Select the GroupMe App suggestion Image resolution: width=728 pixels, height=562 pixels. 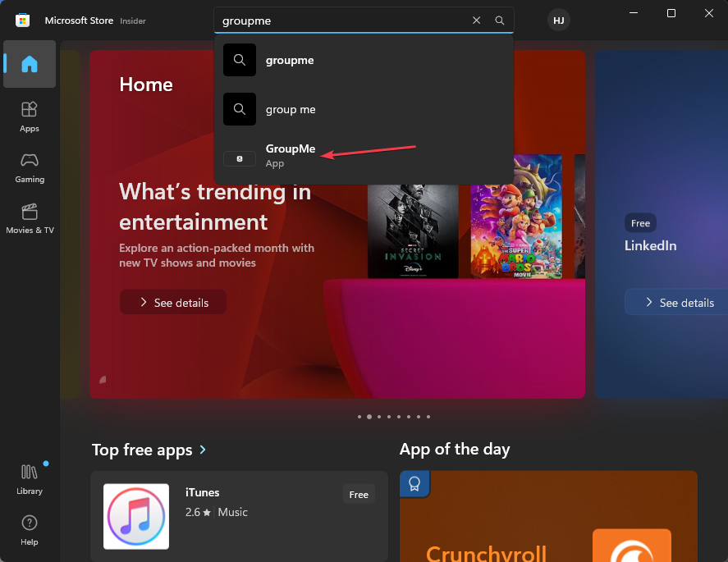[x=364, y=156]
